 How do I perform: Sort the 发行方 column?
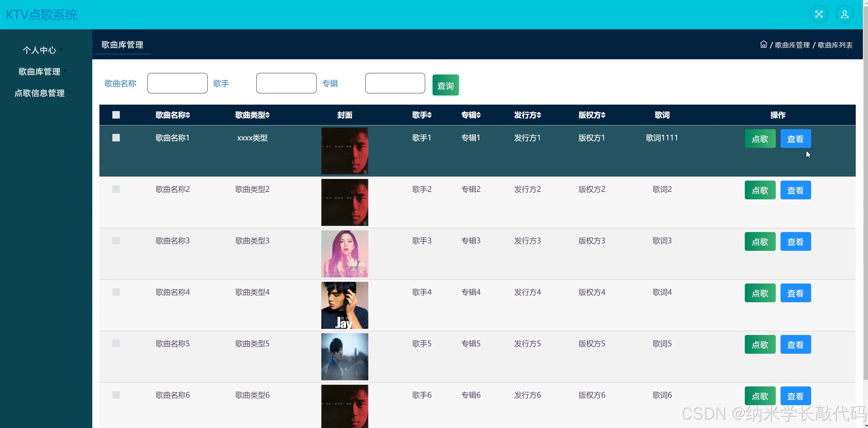[527, 115]
